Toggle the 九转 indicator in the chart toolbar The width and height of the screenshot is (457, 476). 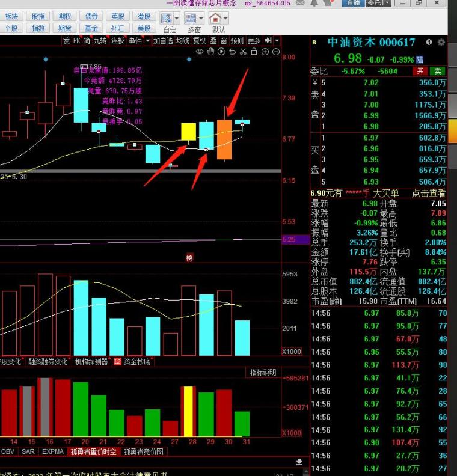click(100, 41)
